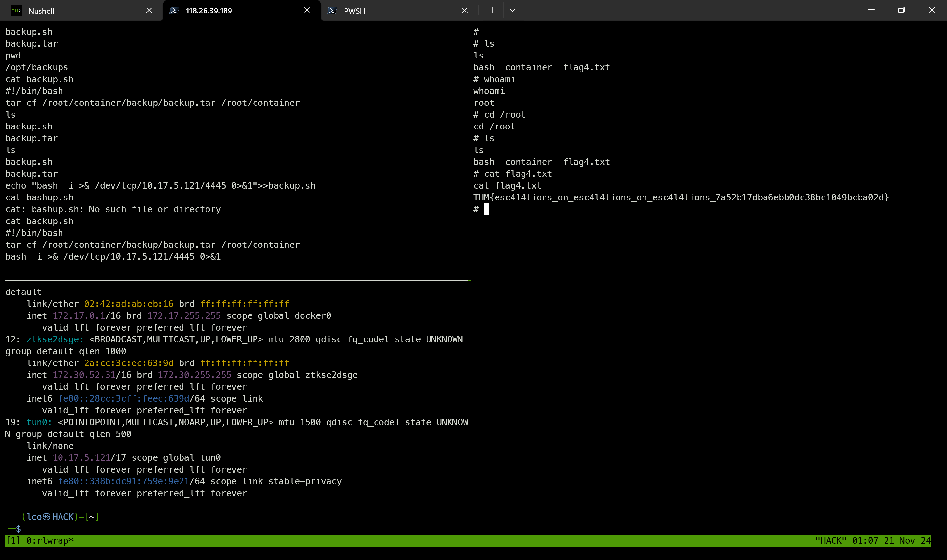Click the $ prompt in bottom-left pane
This screenshot has height=560, width=947.
pyautogui.click(x=18, y=529)
